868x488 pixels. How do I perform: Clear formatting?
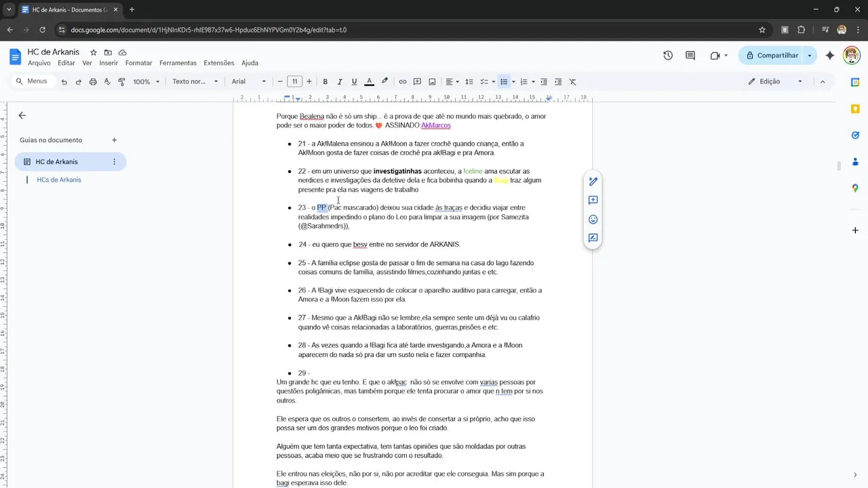572,81
